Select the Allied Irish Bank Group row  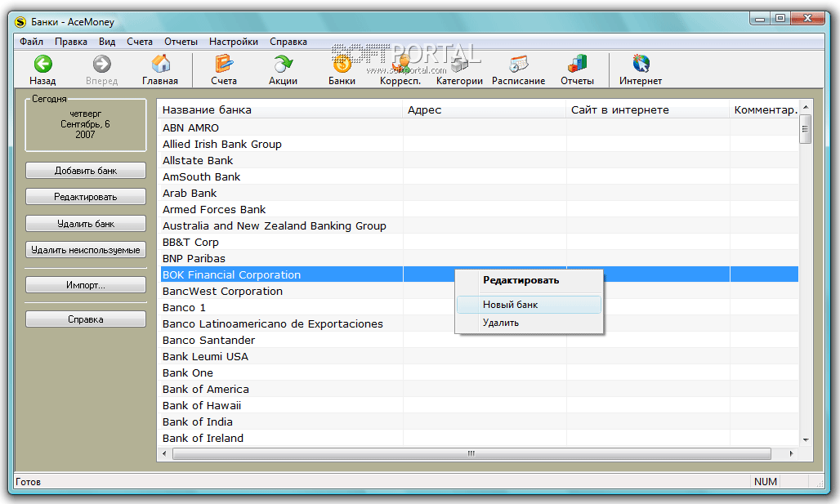480,144
